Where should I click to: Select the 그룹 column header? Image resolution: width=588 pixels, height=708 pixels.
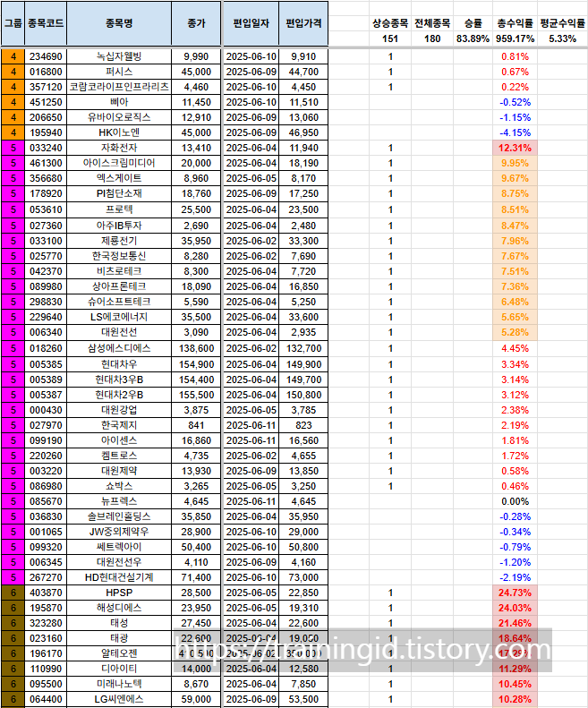13,23
